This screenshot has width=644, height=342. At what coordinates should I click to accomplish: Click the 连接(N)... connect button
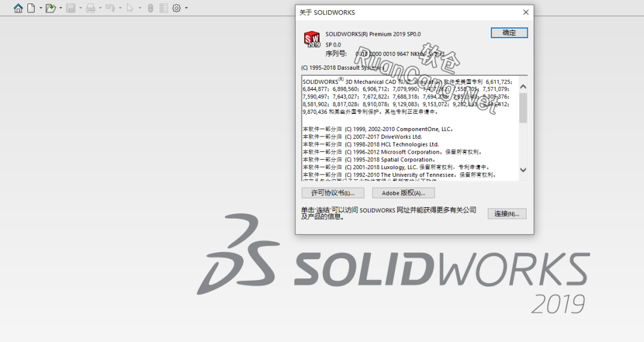pos(507,213)
